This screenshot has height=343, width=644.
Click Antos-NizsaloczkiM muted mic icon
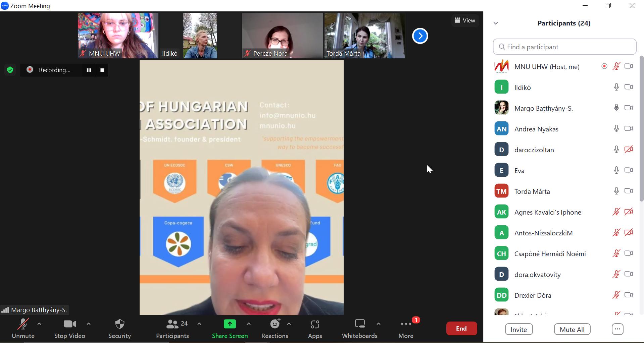click(616, 233)
